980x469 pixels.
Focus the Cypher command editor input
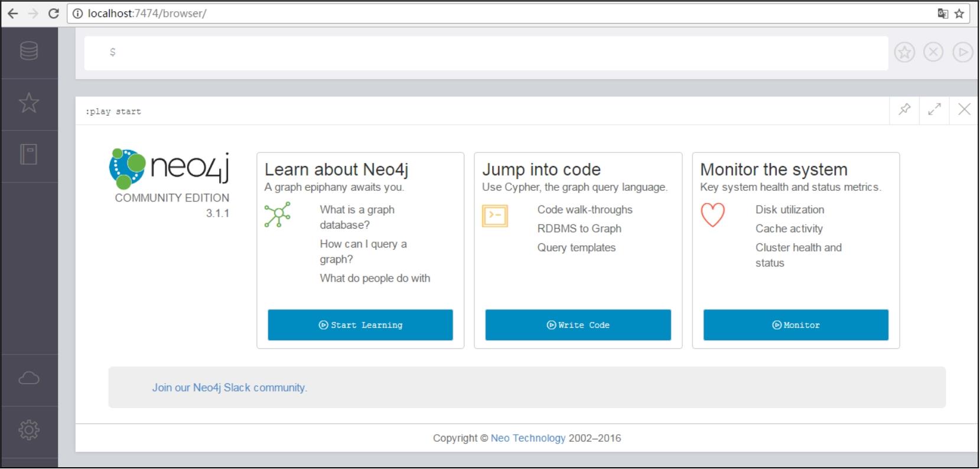point(486,53)
